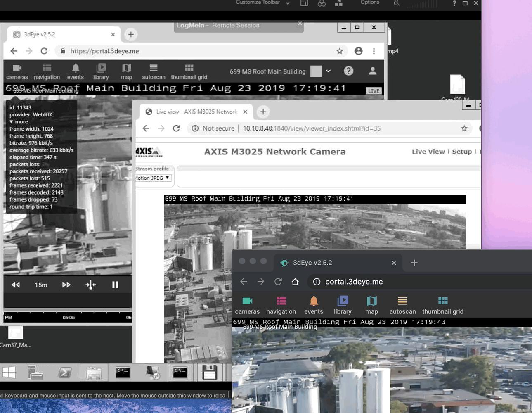
Task: Collapse the 'more' stream stats section
Action: [19, 122]
